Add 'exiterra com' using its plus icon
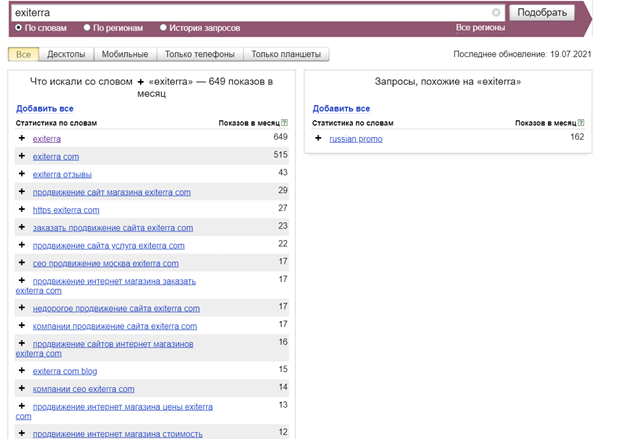The height and width of the screenshot is (439, 624). point(22,156)
